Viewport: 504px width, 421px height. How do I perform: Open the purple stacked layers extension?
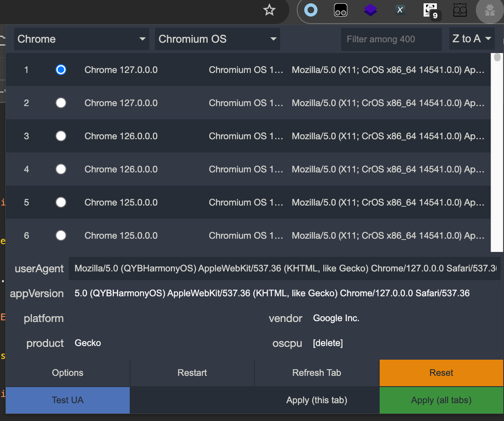coord(371,10)
